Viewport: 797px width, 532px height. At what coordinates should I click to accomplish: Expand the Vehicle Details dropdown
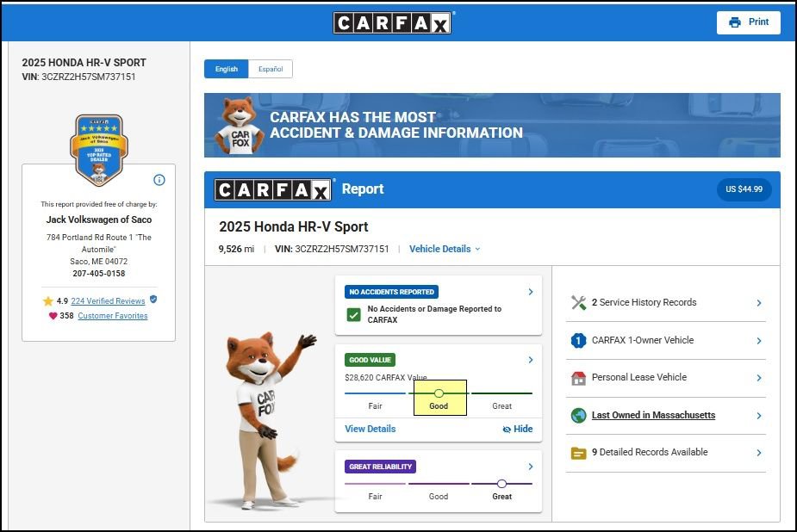[x=445, y=249]
